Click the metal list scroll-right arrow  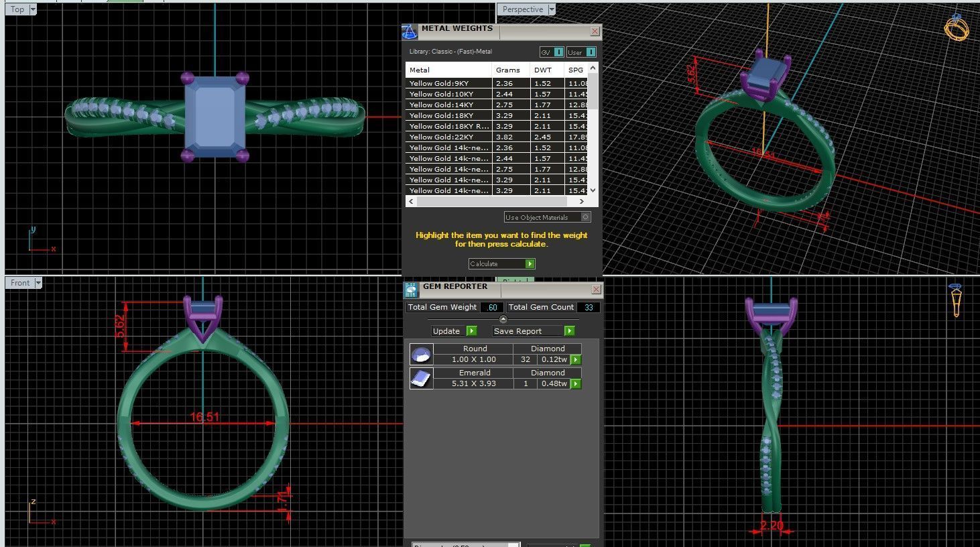582,201
